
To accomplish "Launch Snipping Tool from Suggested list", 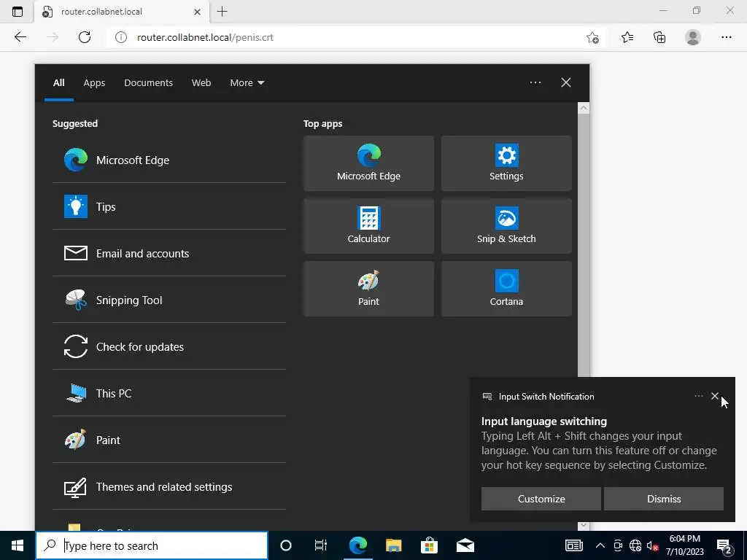I will (169, 300).
